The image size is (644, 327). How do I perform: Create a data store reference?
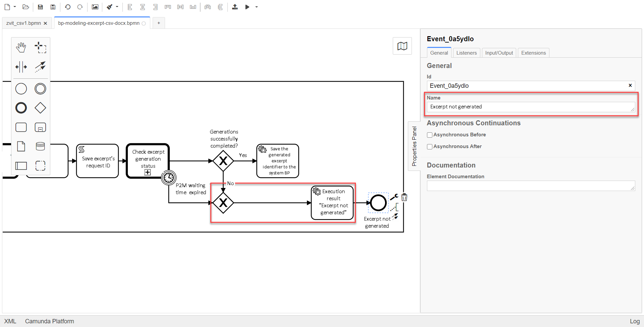pos(40,146)
